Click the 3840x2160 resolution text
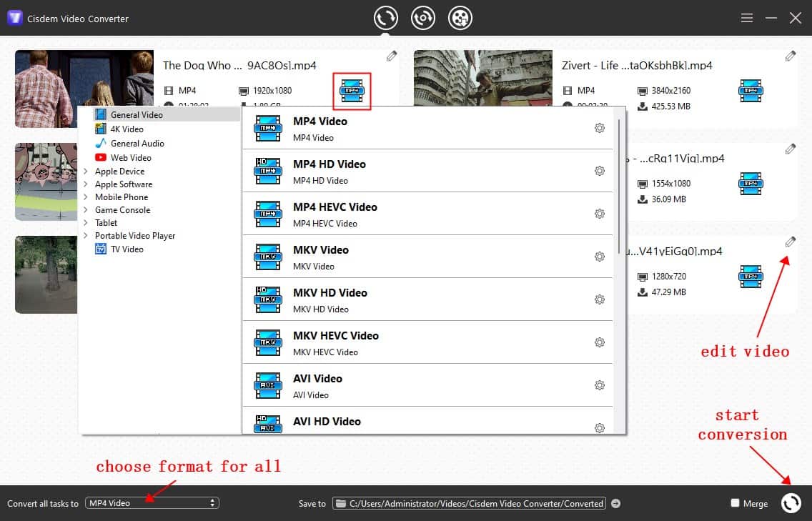 pyautogui.click(x=670, y=91)
